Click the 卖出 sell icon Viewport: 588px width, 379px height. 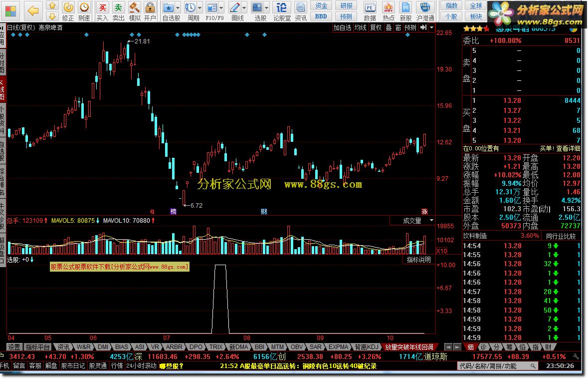(118, 11)
